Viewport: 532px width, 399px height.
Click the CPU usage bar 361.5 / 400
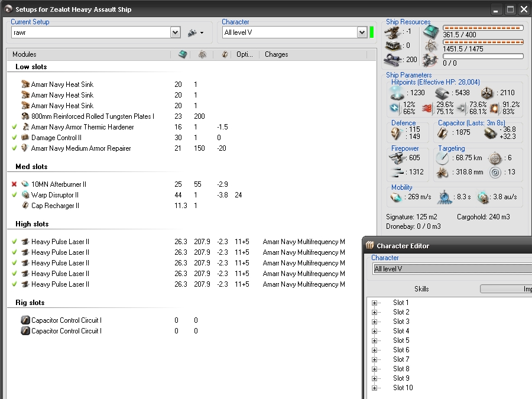(x=483, y=28)
